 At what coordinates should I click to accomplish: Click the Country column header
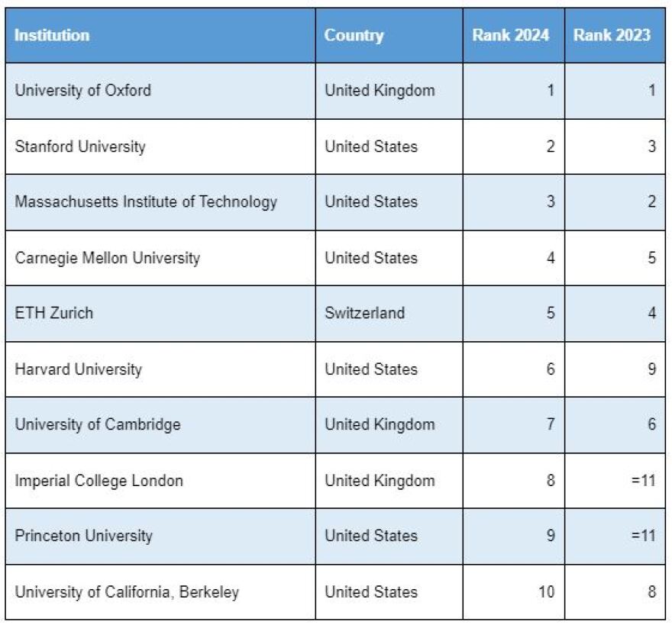point(354,35)
